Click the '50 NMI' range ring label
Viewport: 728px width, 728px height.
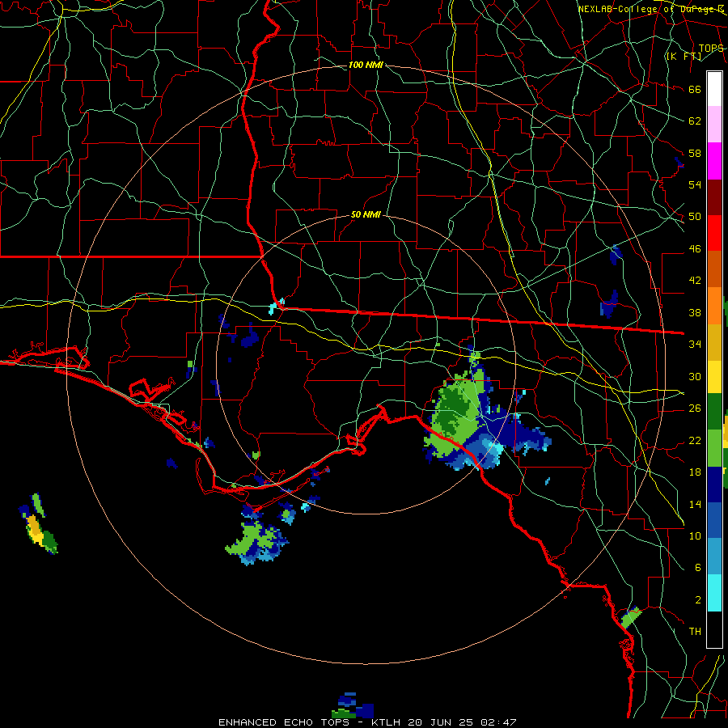(366, 214)
